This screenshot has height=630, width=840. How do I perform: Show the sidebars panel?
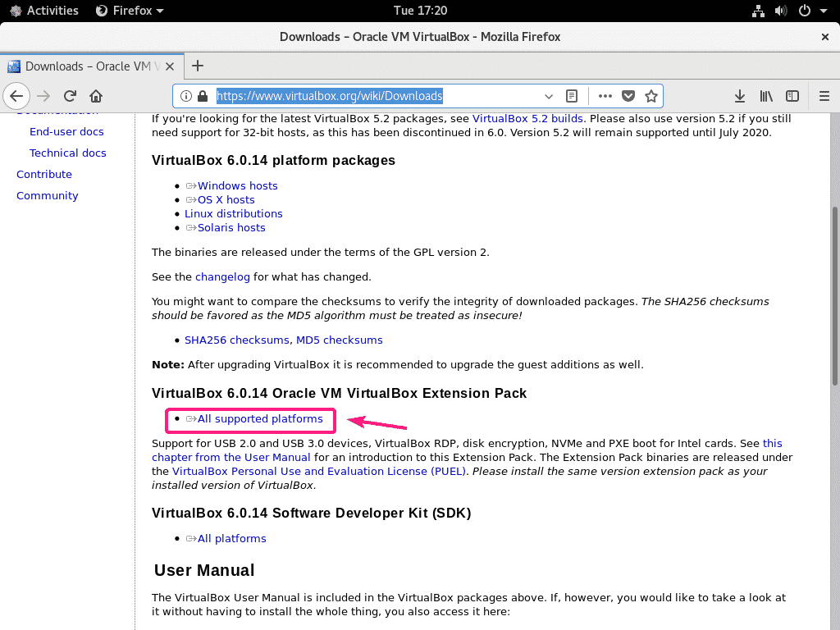coord(792,96)
